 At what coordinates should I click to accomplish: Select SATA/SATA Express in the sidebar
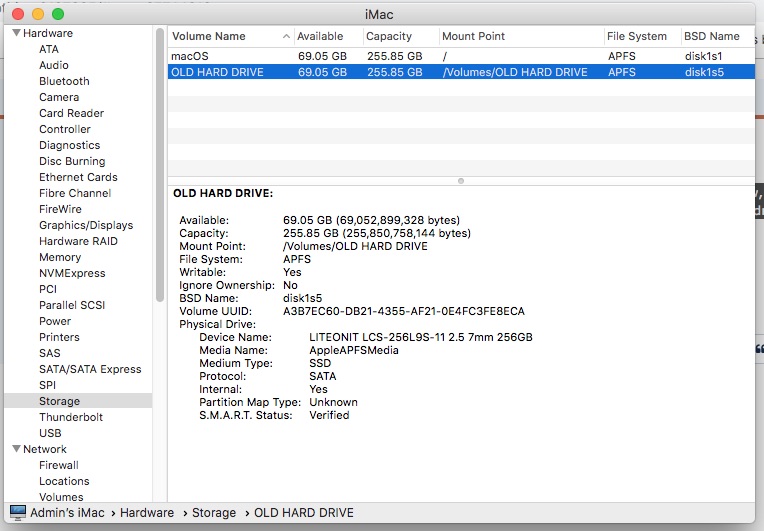(90, 369)
